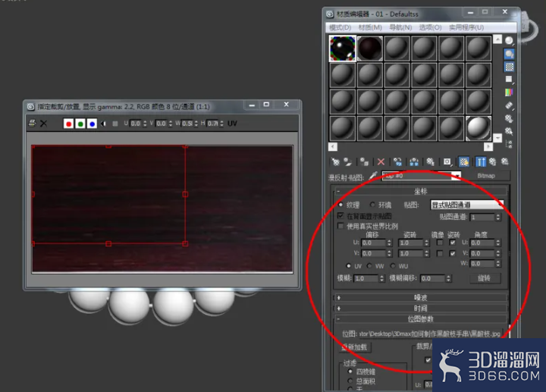Toggle Show End Result icon
This screenshot has height=392, width=546.
point(481,162)
